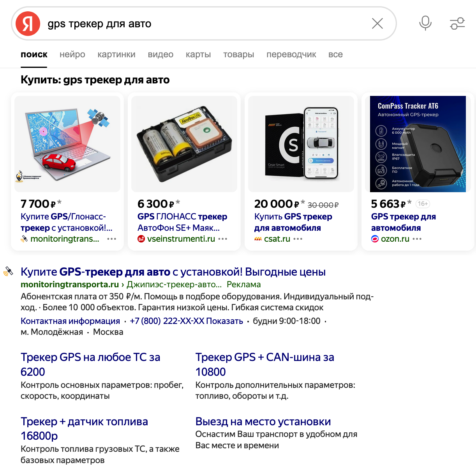
Task: Open search settings sliders icon
Action: pos(458,23)
